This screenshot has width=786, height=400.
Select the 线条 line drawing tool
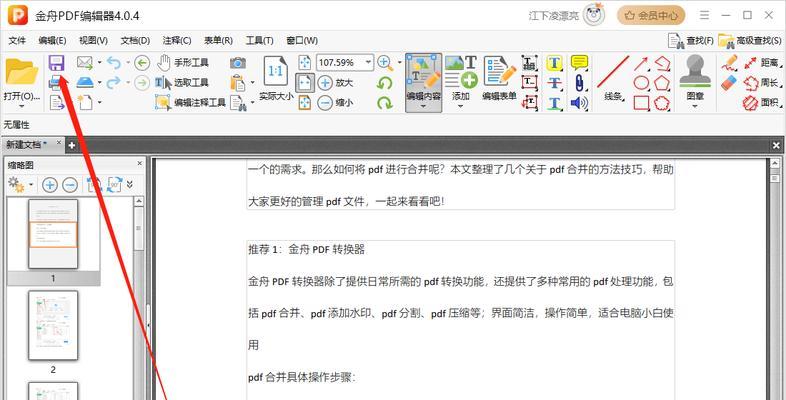(614, 78)
